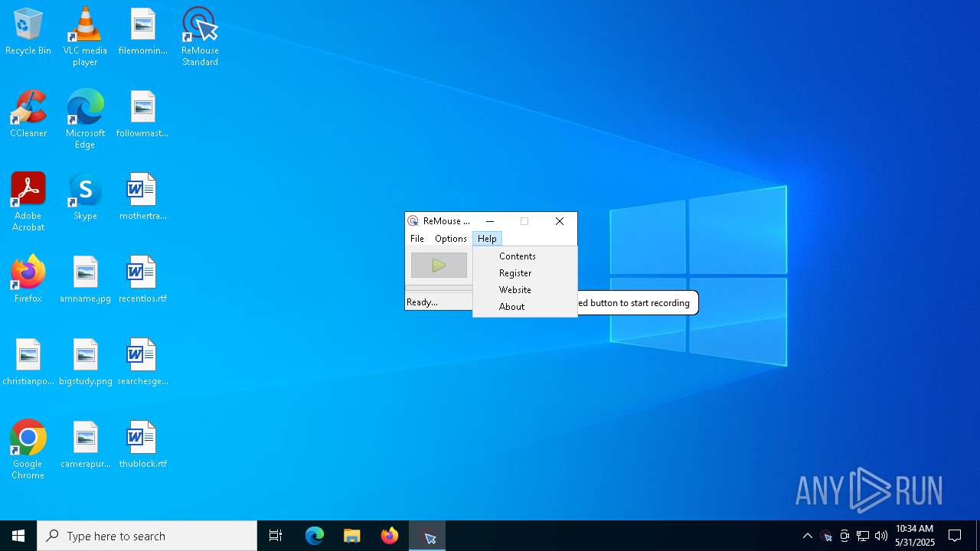Select the Adobe Acrobat desktop shortcut
980x551 pixels.
[x=28, y=202]
